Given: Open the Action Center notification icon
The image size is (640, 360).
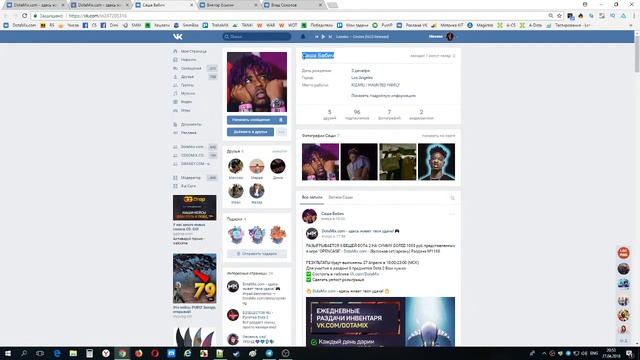Looking at the screenshot, I should [x=629, y=353].
